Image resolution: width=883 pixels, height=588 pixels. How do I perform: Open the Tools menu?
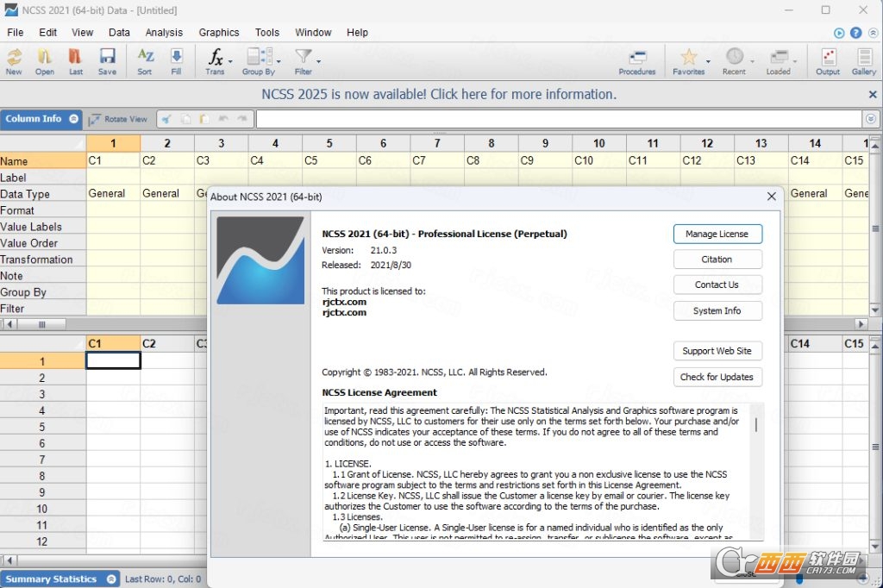click(x=267, y=33)
